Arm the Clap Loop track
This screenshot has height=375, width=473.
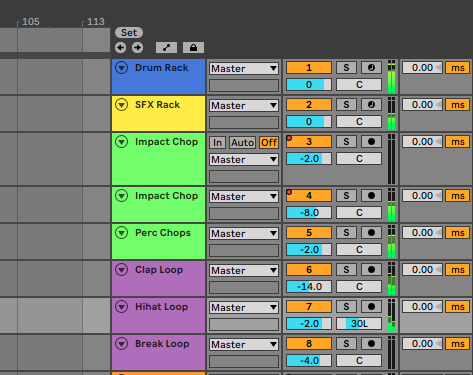371,270
